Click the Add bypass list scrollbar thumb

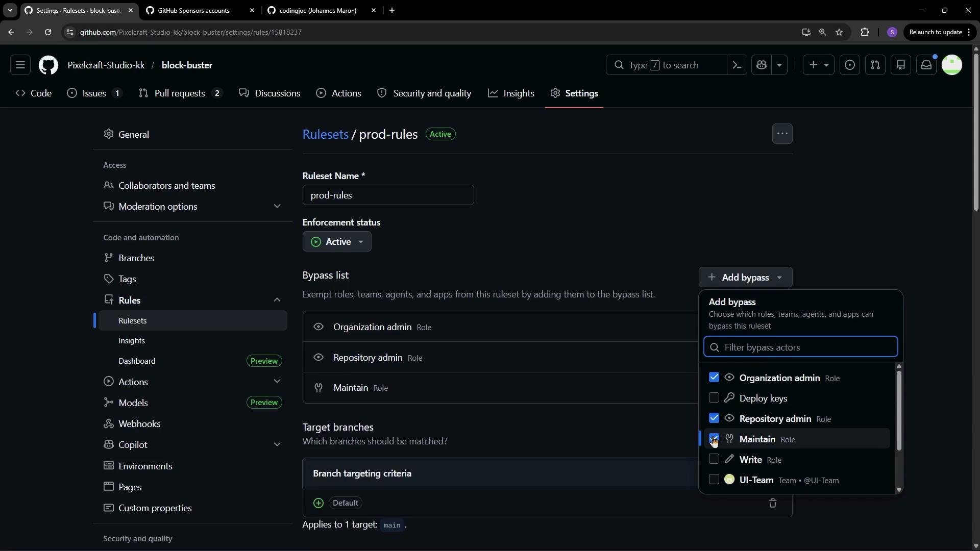pyautogui.click(x=899, y=411)
